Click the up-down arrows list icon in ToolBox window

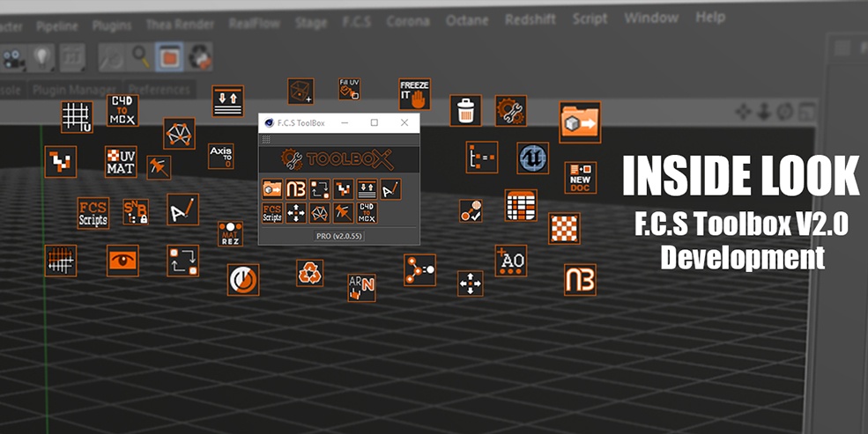(367, 189)
